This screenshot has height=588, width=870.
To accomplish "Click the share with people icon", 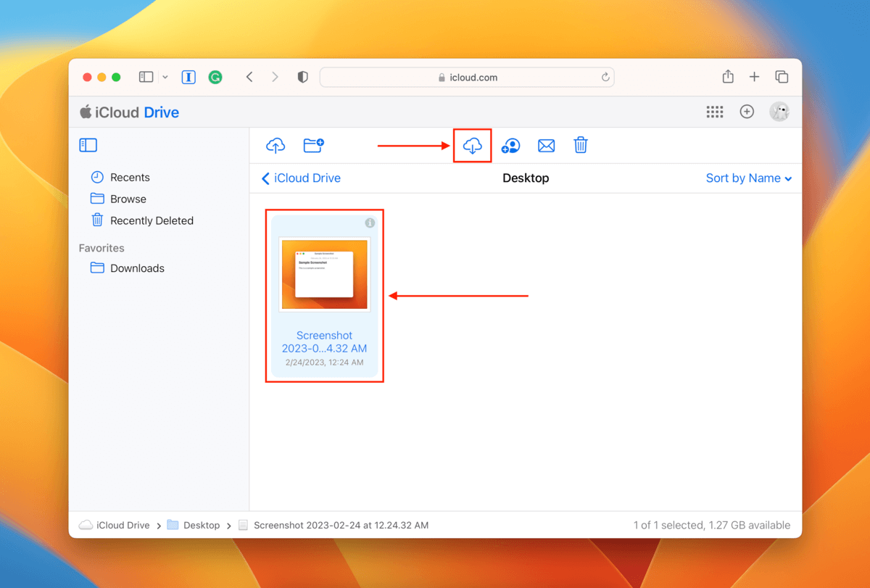I will click(x=510, y=146).
